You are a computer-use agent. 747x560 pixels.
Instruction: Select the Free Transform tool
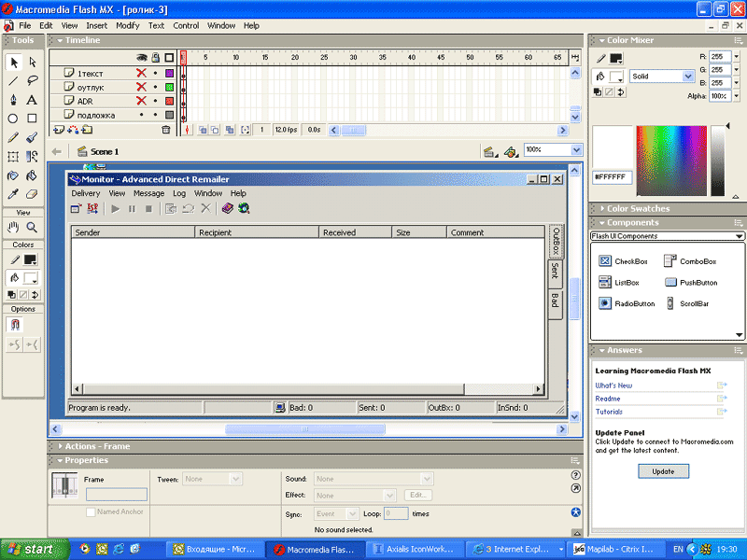click(x=13, y=157)
